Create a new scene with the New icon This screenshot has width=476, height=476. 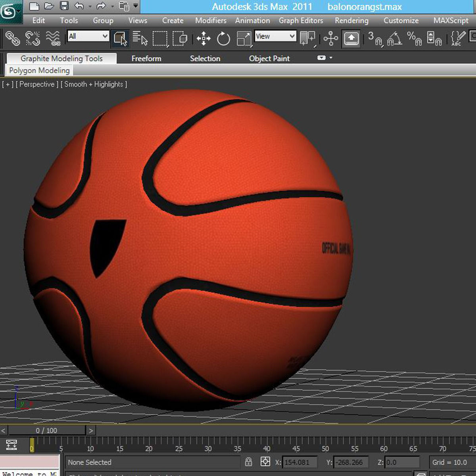[x=35, y=6]
